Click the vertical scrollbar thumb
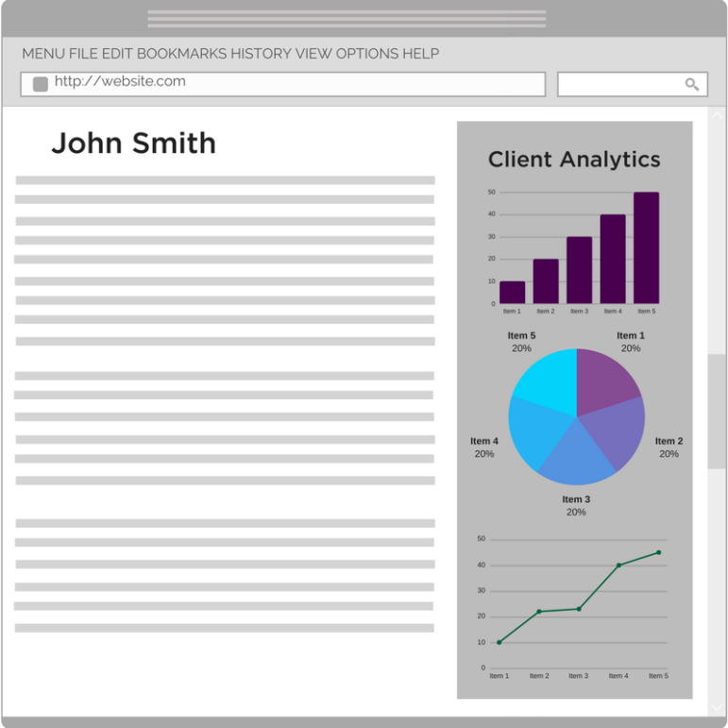The width and height of the screenshot is (728, 728). pyautogui.click(x=717, y=412)
